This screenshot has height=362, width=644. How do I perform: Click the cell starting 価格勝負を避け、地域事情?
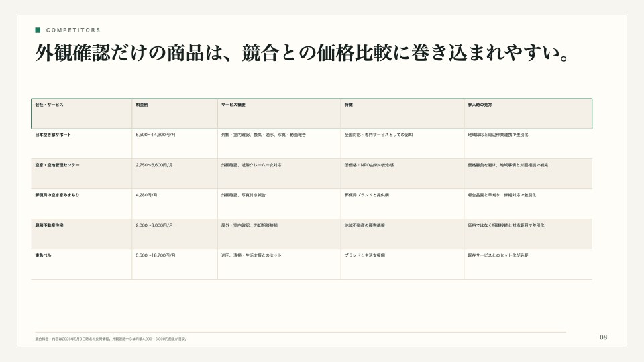pyautogui.click(x=528, y=174)
